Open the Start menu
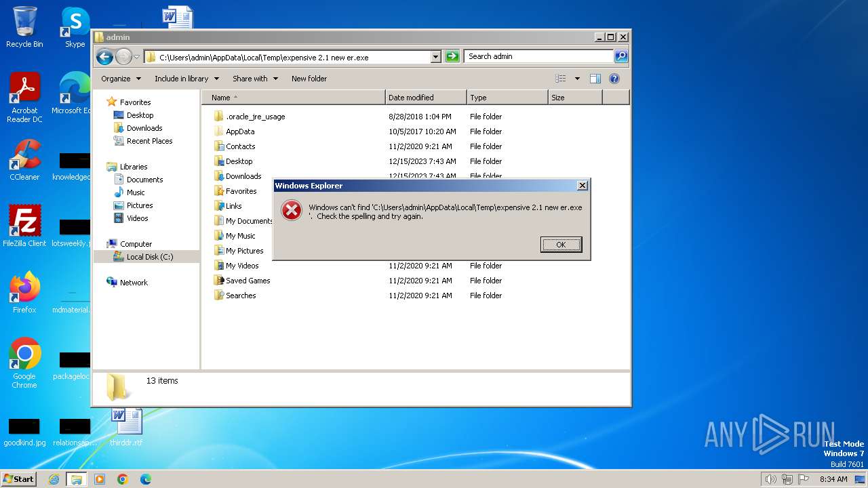This screenshot has height=488, width=868. tap(19, 479)
